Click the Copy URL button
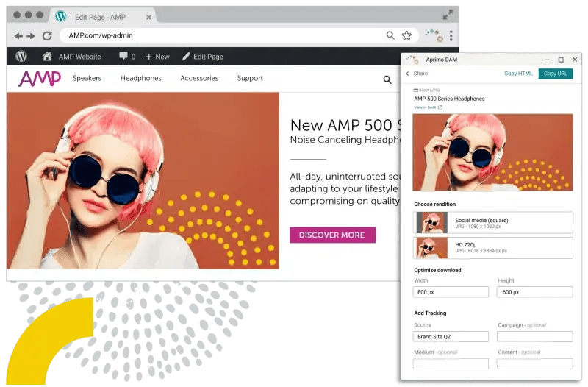The width and height of the screenshot is (588, 387). (555, 74)
